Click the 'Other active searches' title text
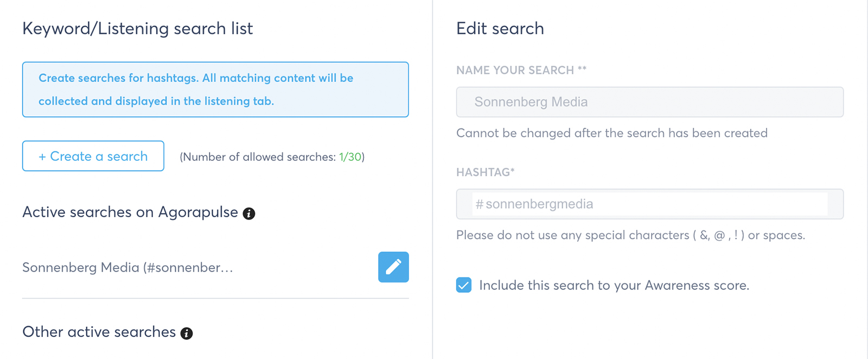The width and height of the screenshot is (868, 359). [99, 332]
